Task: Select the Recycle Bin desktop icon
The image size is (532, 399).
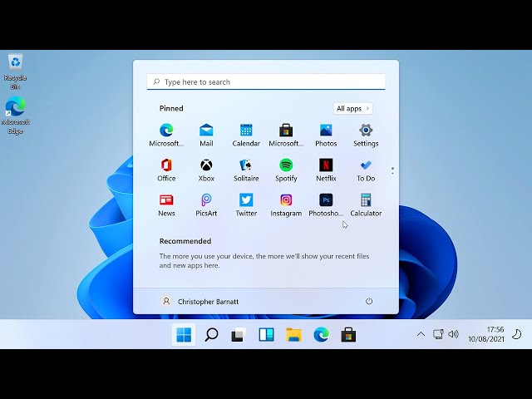Action: (15, 71)
